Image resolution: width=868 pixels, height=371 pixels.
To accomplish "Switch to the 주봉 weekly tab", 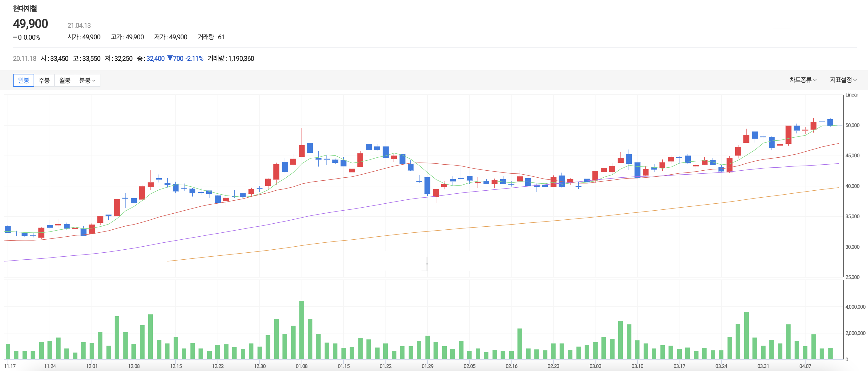I will click(44, 80).
